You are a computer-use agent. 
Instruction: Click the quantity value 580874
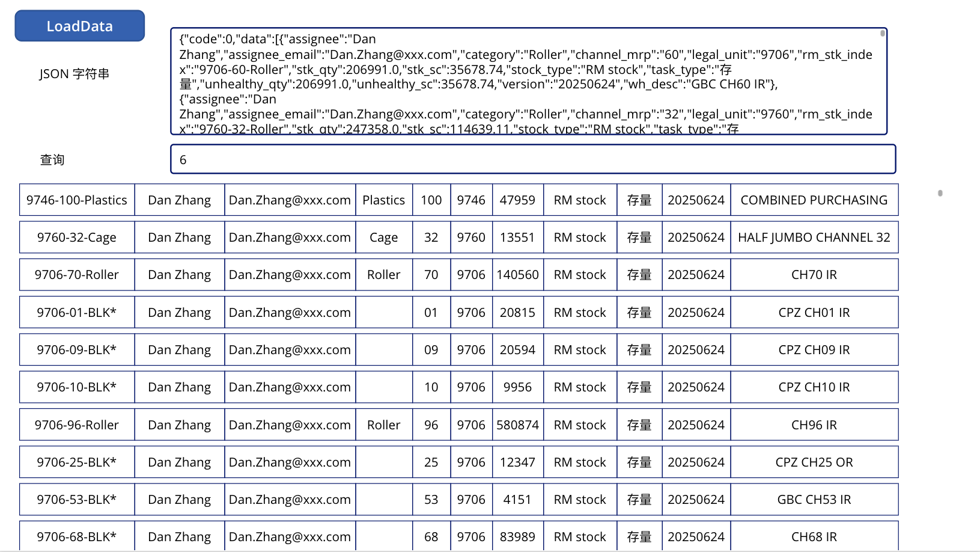[517, 425]
